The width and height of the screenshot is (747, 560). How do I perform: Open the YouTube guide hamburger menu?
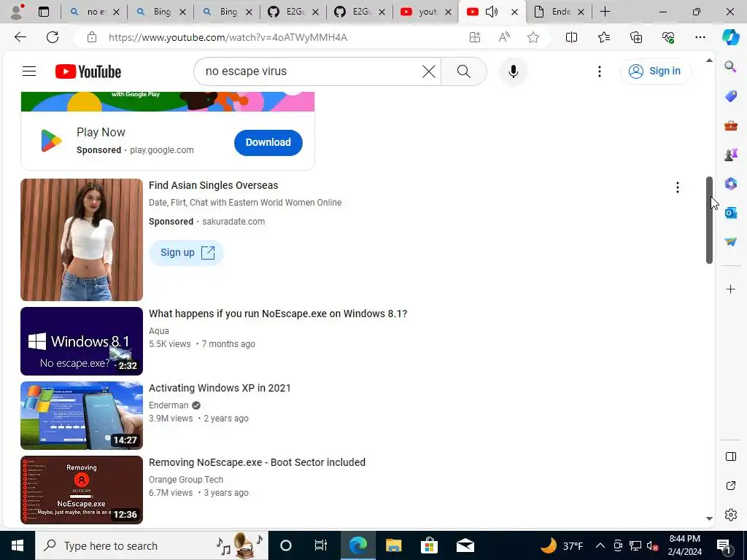[x=29, y=71]
